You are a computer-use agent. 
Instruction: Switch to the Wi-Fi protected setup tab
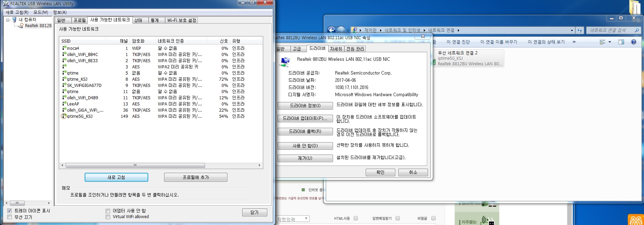pos(182,20)
